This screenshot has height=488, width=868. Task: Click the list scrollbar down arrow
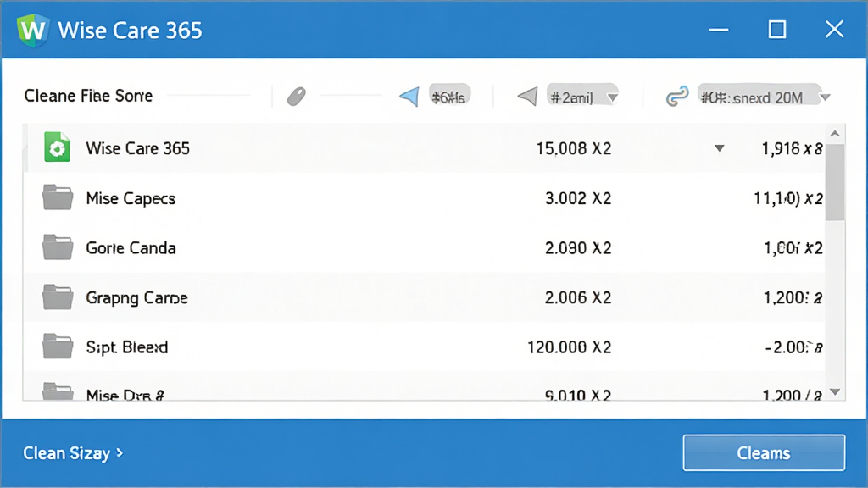pos(835,391)
